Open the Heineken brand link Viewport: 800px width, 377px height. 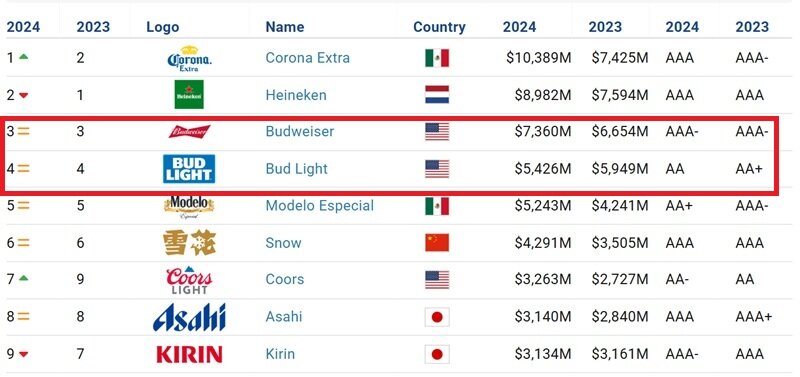[296, 95]
